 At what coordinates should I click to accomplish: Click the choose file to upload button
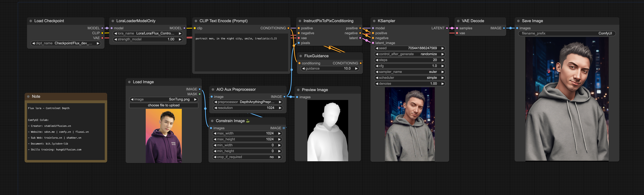click(164, 105)
